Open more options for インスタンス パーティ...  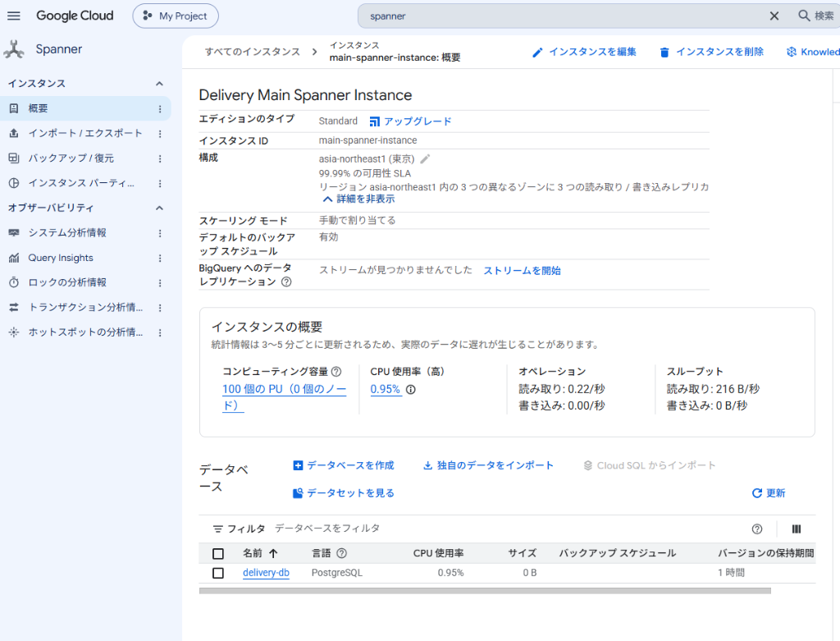(160, 183)
